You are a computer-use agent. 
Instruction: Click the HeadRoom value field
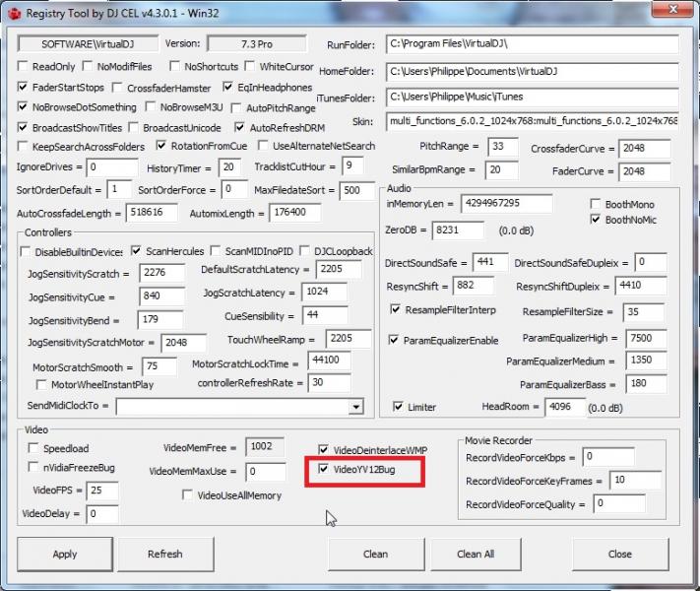pyautogui.click(x=564, y=407)
